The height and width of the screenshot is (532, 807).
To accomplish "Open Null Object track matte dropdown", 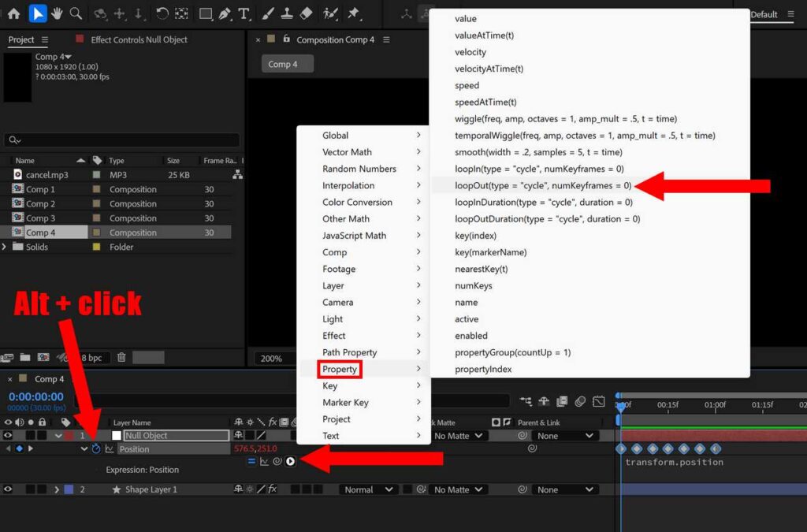I will tap(459, 436).
